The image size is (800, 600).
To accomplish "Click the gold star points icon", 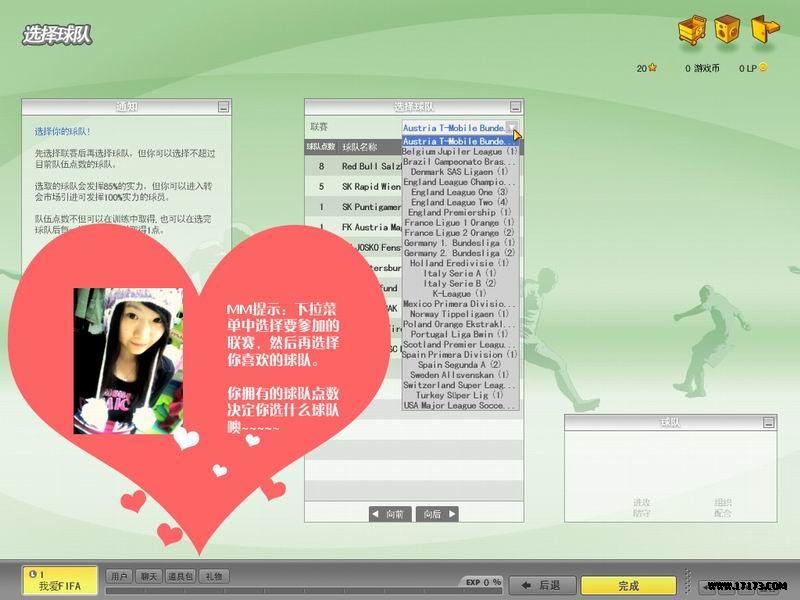I will (x=653, y=68).
